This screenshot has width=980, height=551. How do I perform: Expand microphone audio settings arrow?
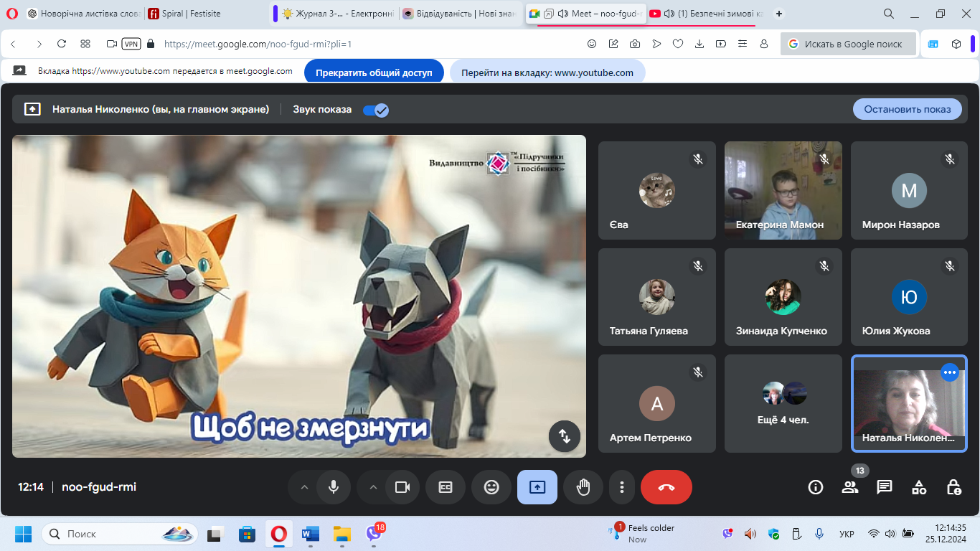(304, 487)
